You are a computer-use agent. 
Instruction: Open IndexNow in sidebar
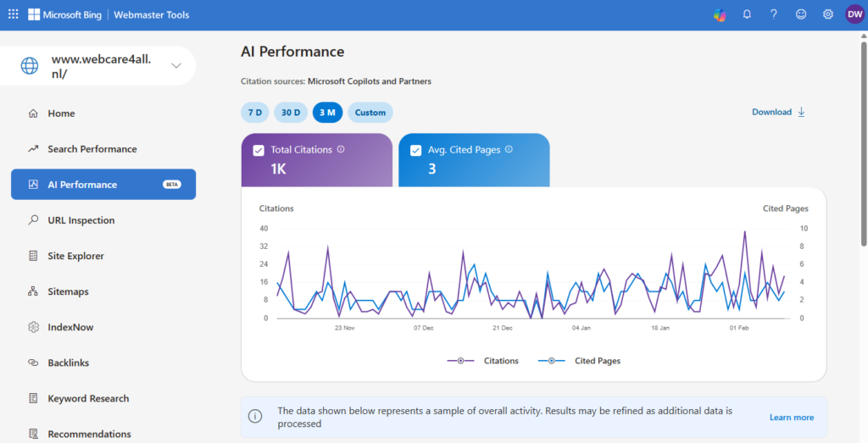coord(103,327)
